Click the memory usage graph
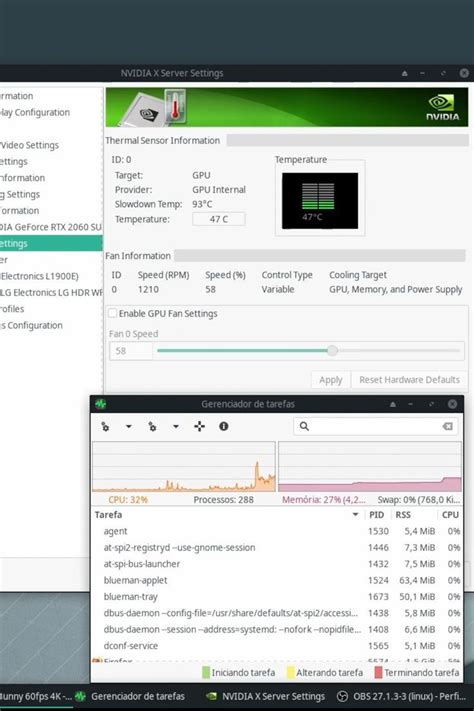The image size is (474, 711). [370, 467]
